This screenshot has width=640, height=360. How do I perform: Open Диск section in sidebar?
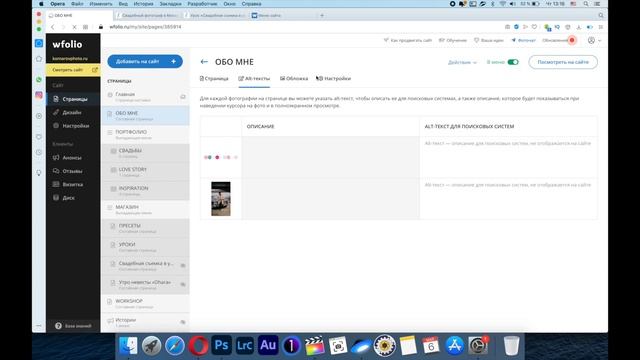click(69, 198)
